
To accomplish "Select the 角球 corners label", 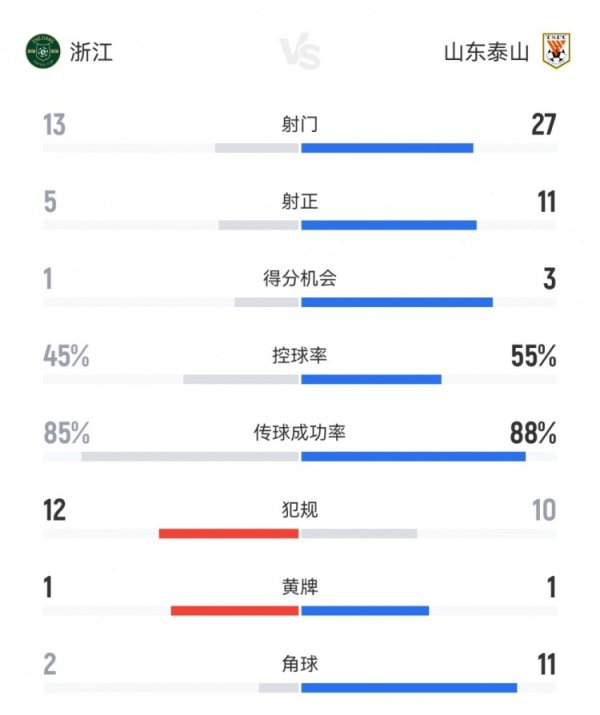I will coord(300,663).
